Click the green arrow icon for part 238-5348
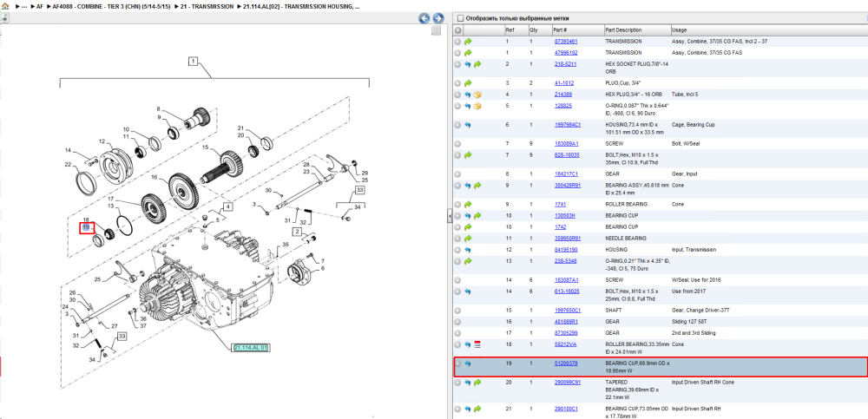This screenshot has width=868, height=419. pos(468,261)
